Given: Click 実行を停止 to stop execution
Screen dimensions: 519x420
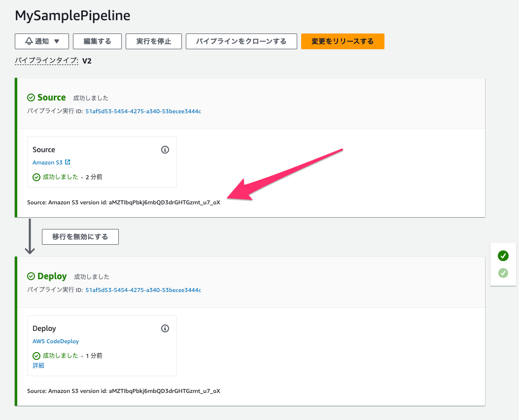Looking at the screenshot, I should [x=153, y=41].
